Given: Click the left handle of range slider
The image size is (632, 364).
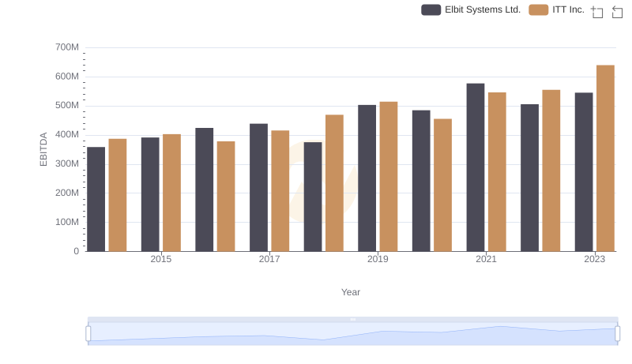Looking at the screenshot, I should pos(88,333).
